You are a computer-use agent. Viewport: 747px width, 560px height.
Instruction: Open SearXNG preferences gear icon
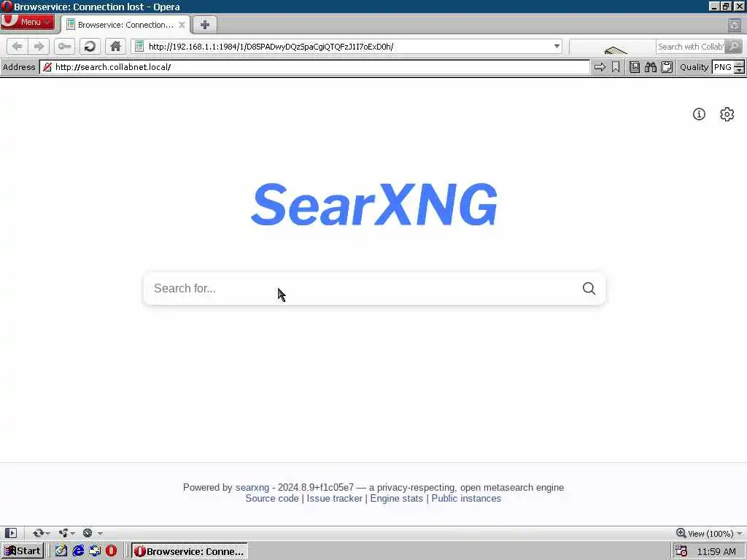[x=727, y=114]
